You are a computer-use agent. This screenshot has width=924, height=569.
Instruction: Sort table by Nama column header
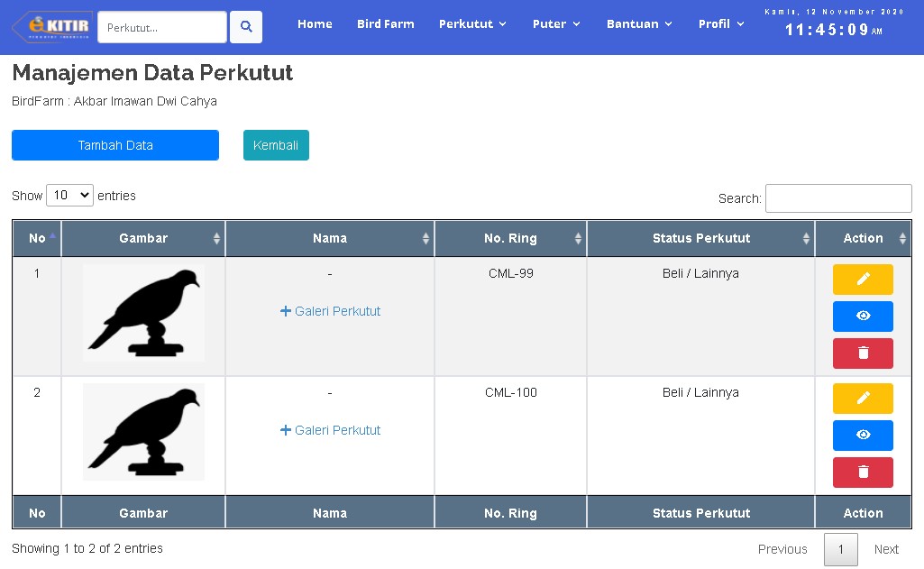pos(330,239)
